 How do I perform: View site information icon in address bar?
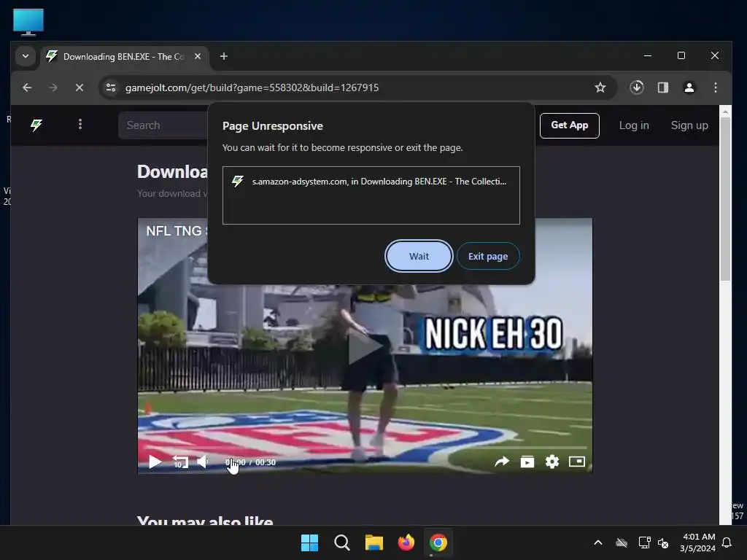click(x=111, y=87)
